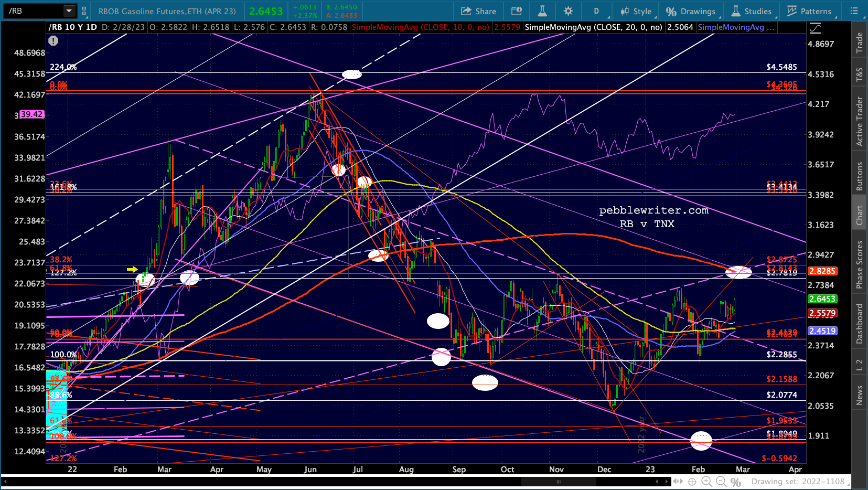
Task: Click the red 2.5579 price axis label
Action: point(822,313)
